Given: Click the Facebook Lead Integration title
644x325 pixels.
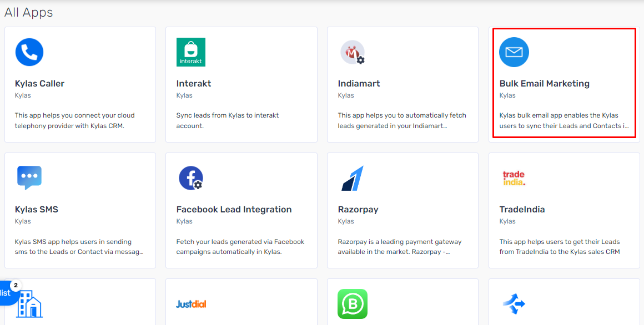Looking at the screenshot, I should click(234, 209).
